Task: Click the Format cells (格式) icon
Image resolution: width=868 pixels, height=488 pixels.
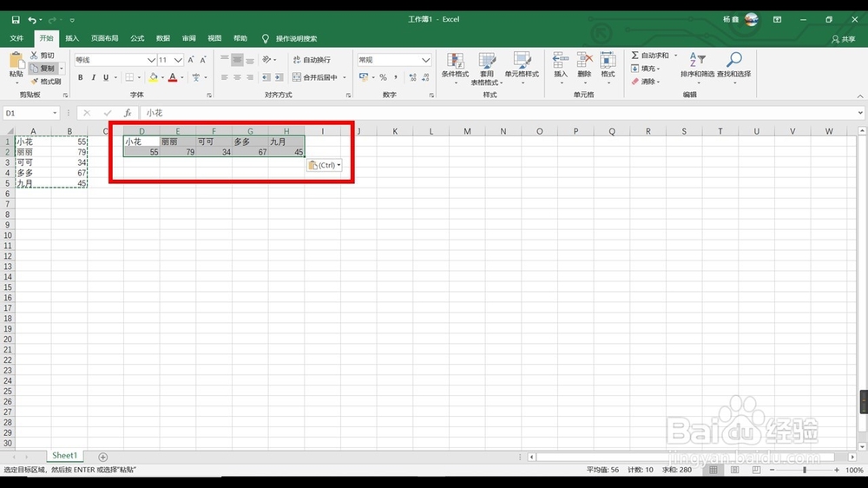Action: click(608, 61)
